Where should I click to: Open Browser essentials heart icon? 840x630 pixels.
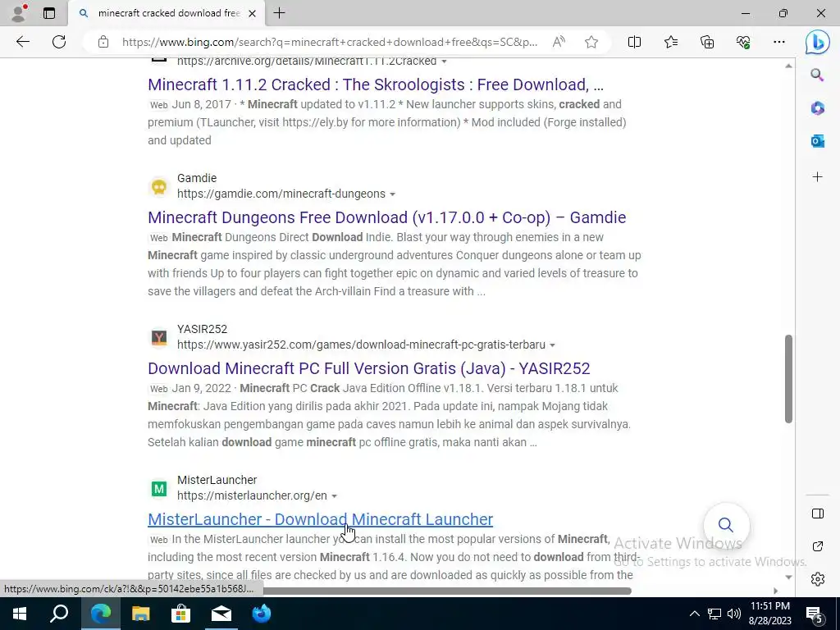(743, 42)
